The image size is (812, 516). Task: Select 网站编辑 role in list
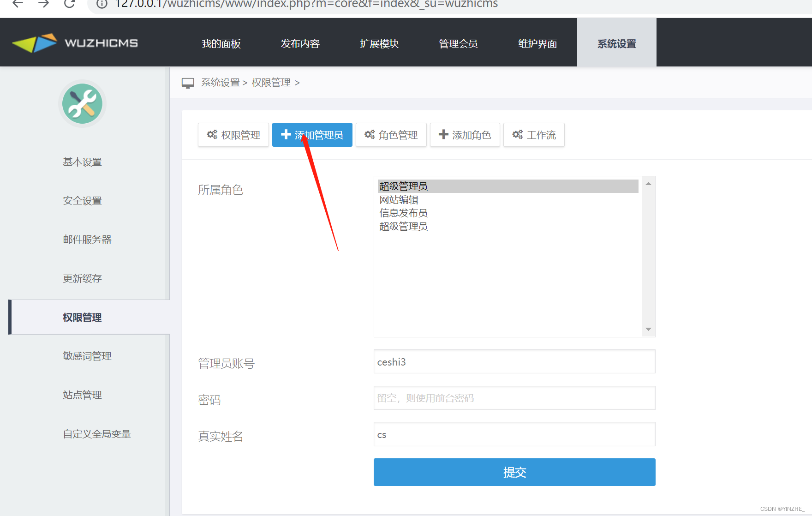click(508, 200)
